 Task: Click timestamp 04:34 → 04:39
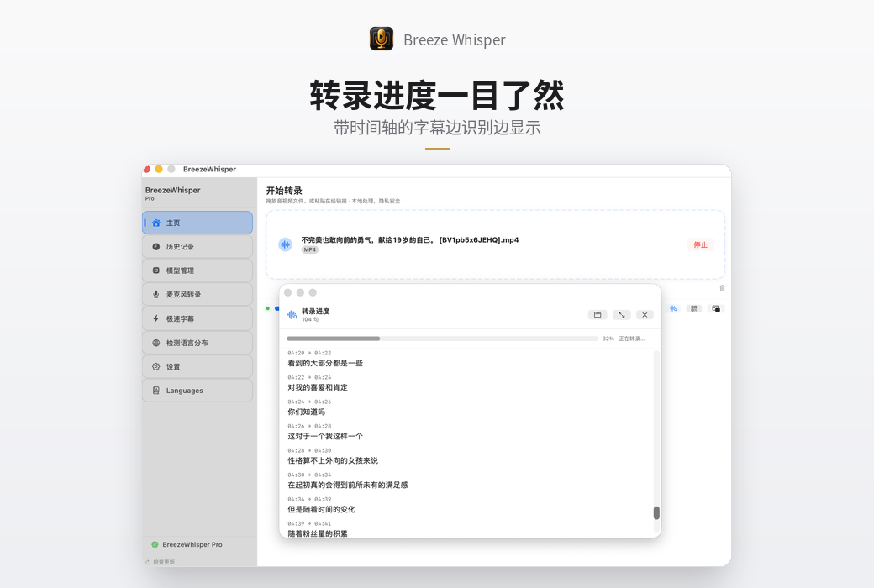coord(309,500)
